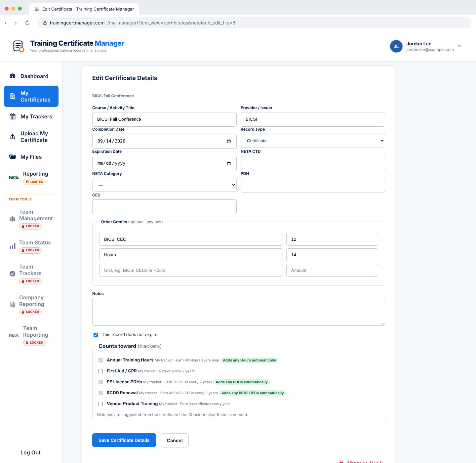Viewport: 476px width, 463px height.
Task: Click the Provider / Issuer field
Action: [313, 119]
